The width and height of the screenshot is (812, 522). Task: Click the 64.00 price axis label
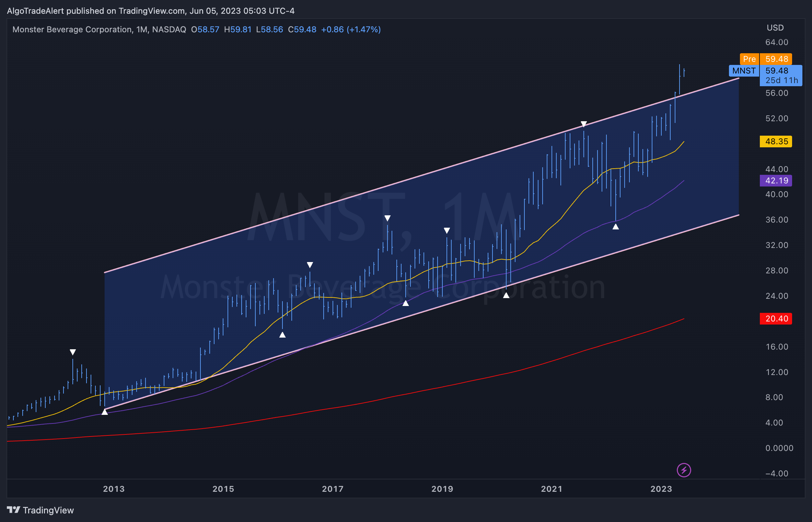(x=777, y=42)
